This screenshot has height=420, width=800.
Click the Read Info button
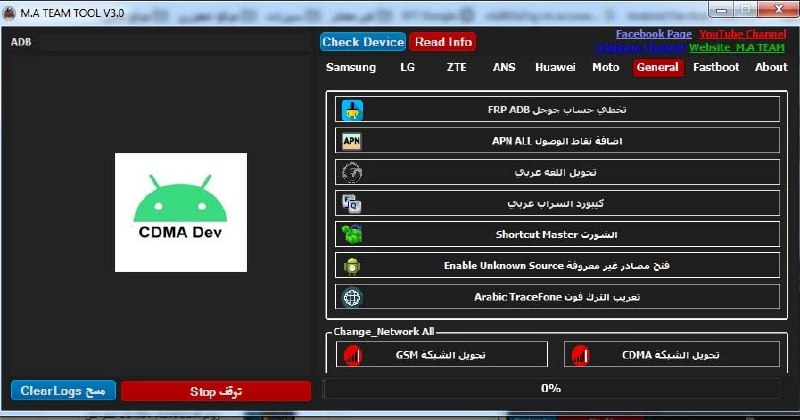click(x=443, y=42)
